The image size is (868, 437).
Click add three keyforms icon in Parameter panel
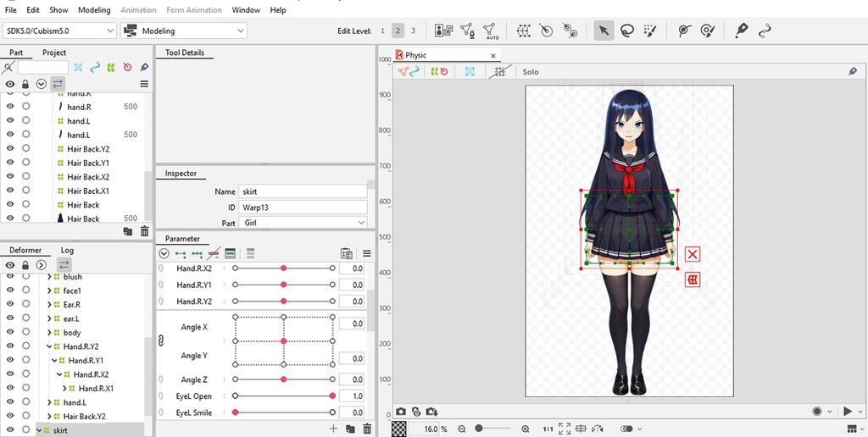coord(197,254)
